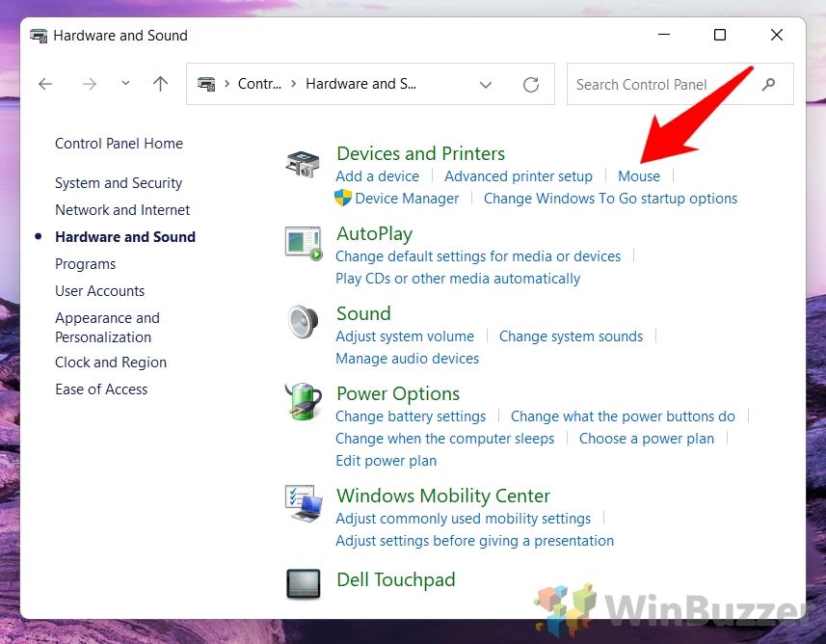The width and height of the screenshot is (826, 644).
Task: Open Advanced printer setup
Action: 519,176
